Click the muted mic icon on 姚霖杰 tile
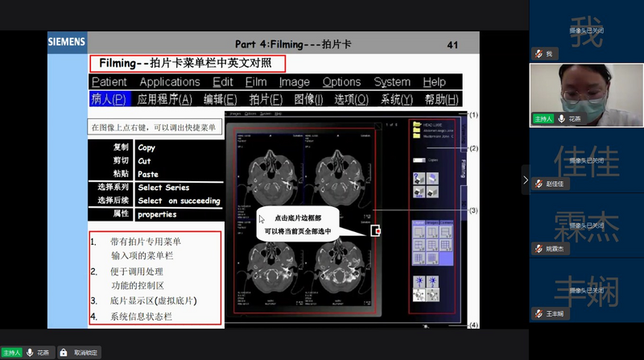The image size is (644, 360). (x=539, y=249)
